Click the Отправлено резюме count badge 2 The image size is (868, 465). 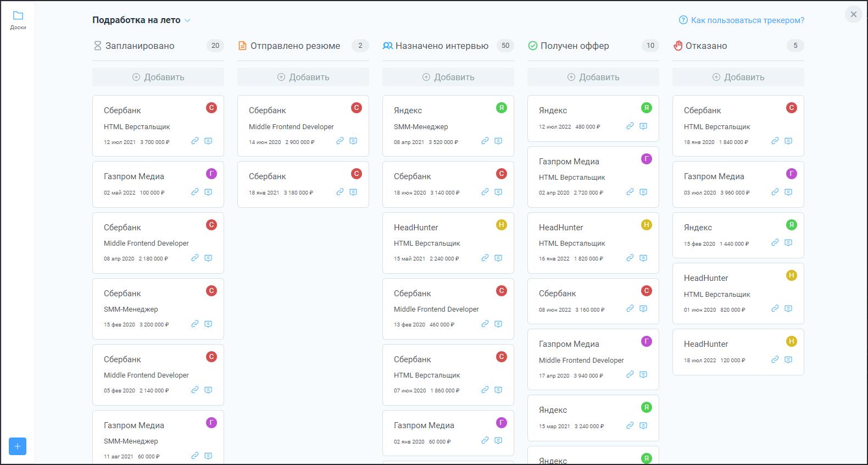[x=360, y=46]
